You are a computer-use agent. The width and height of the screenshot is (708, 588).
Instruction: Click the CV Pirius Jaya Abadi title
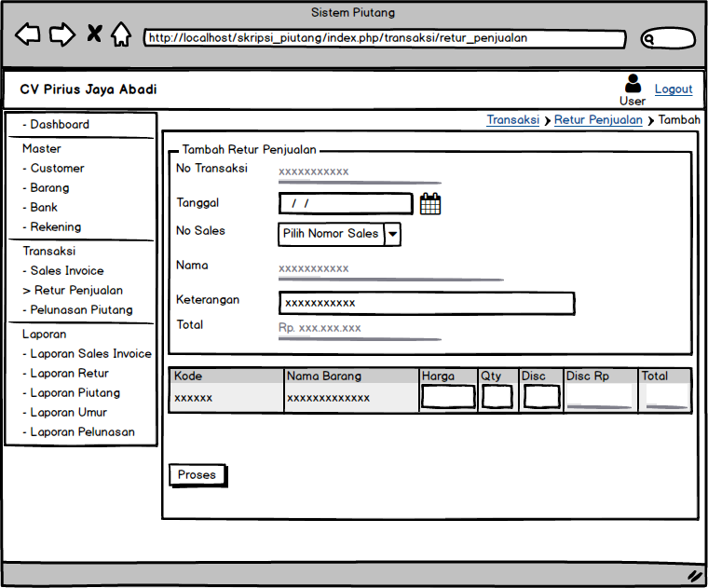(x=88, y=89)
